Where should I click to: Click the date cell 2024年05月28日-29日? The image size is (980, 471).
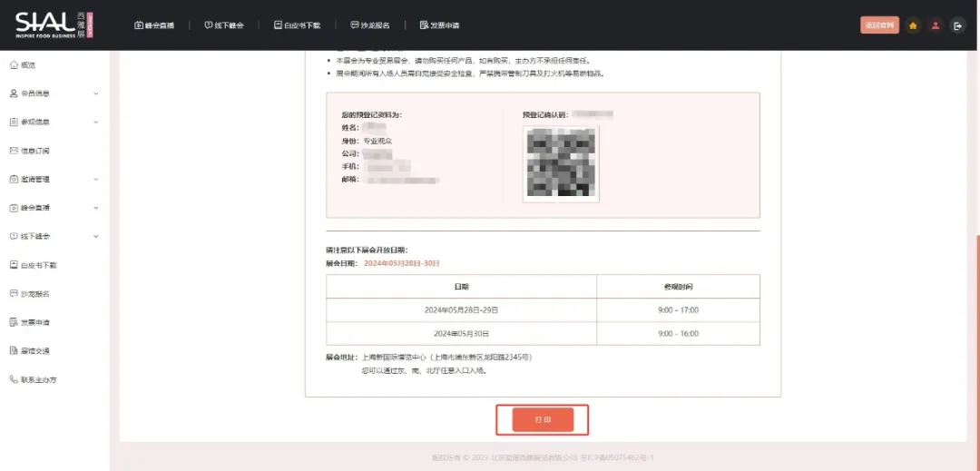pos(461,309)
